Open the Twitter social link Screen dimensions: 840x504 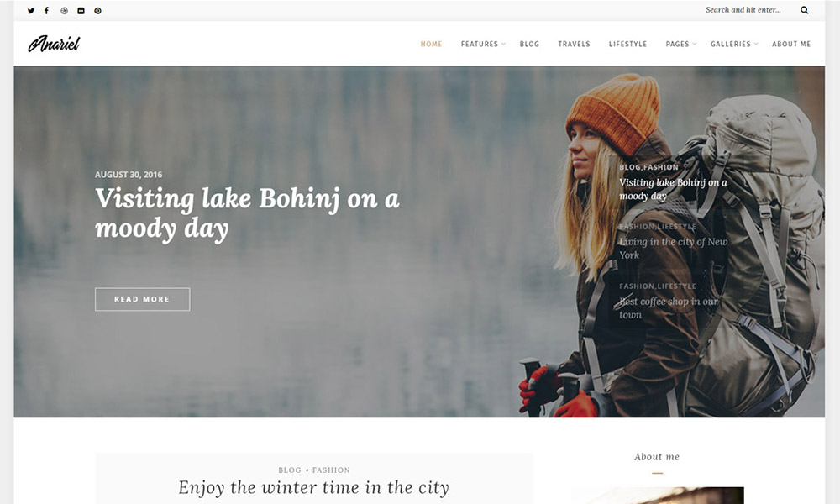coord(31,11)
